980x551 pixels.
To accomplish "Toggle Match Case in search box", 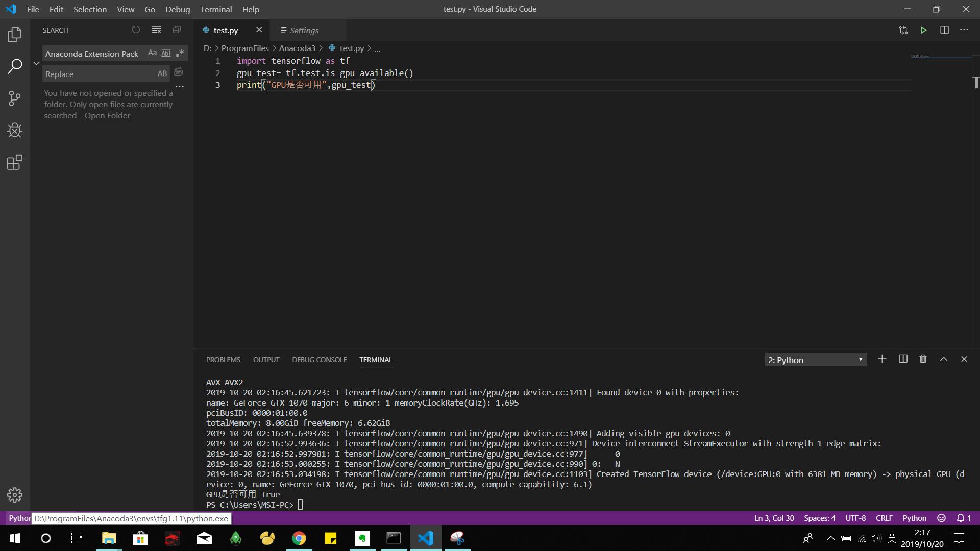I will (x=152, y=53).
